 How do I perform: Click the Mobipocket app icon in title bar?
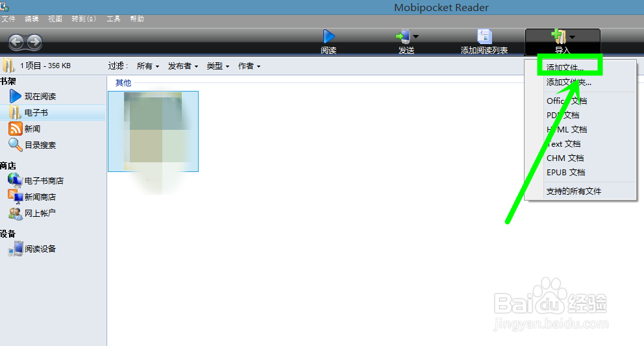[x=5, y=6]
